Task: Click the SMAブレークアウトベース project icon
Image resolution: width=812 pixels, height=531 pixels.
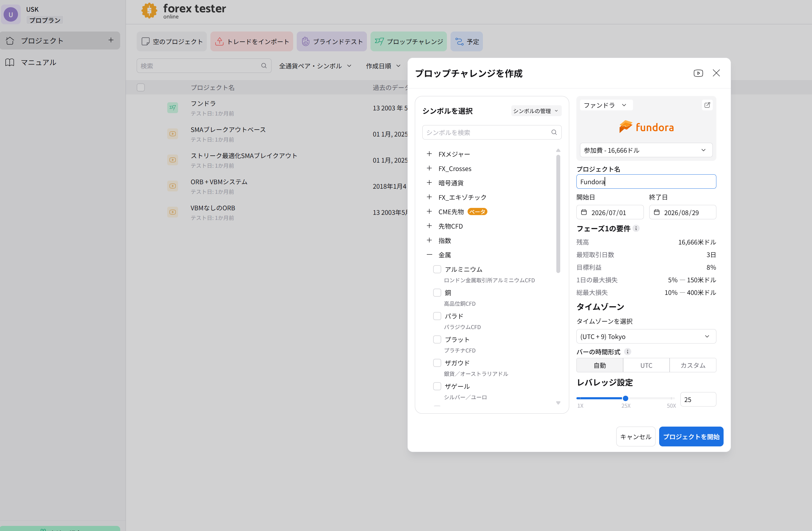Action: 173,134
